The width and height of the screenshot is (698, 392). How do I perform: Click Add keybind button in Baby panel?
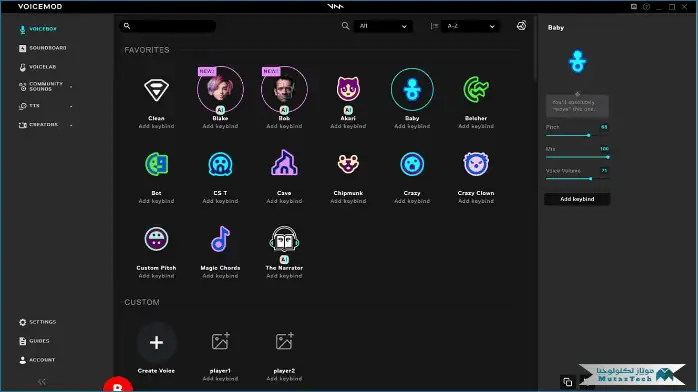pyautogui.click(x=577, y=199)
